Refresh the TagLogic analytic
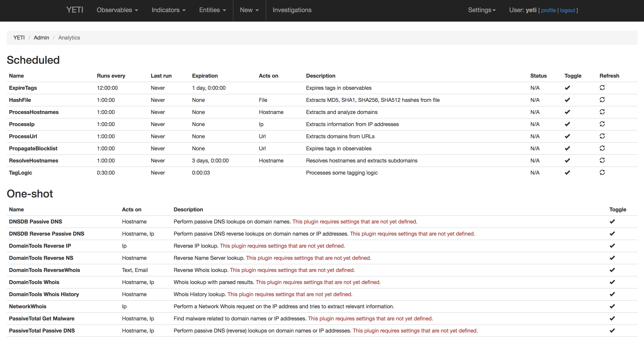Viewport: 644px width, 337px height. coord(602,173)
